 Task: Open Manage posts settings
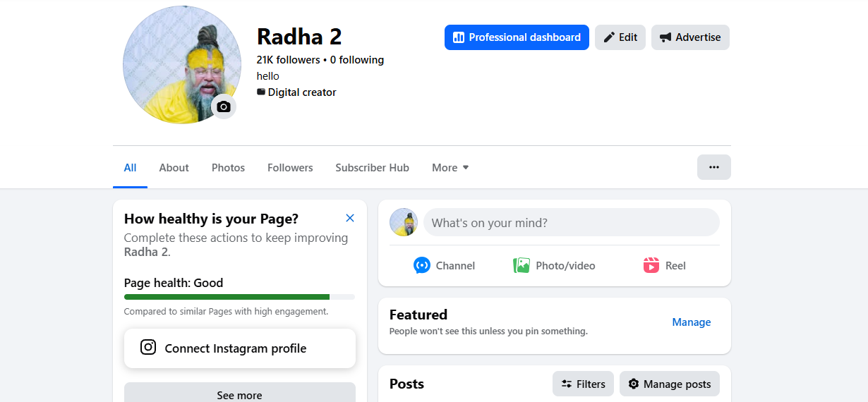coord(670,384)
